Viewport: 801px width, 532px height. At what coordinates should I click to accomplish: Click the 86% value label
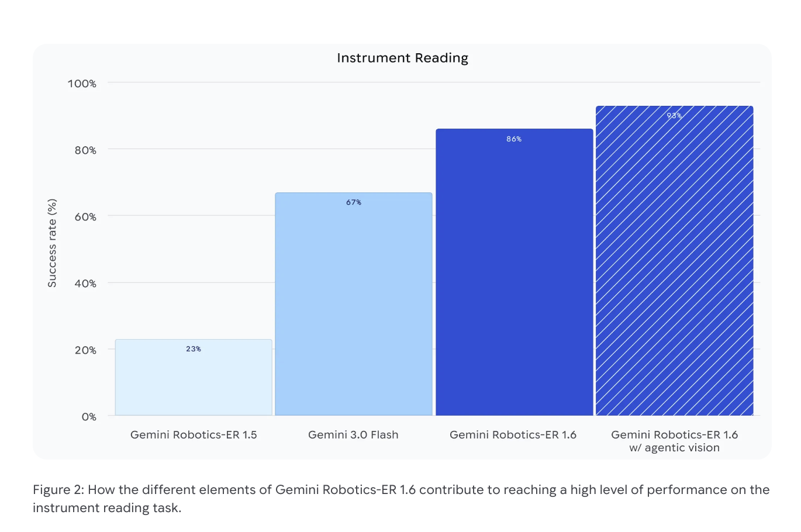(x=514, y=139)
